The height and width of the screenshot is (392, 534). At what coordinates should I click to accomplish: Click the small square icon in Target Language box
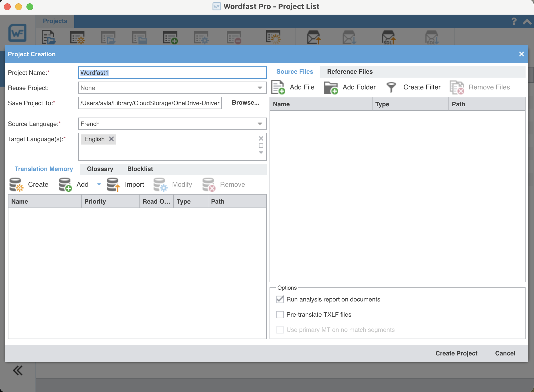[x=261, y=146]
